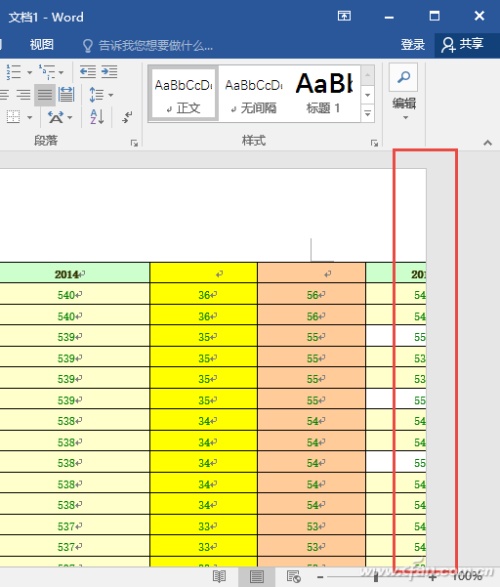Viewport: 500px width, 587px height.
Task: Click the numbered list icon
Action: pos(14,72)
